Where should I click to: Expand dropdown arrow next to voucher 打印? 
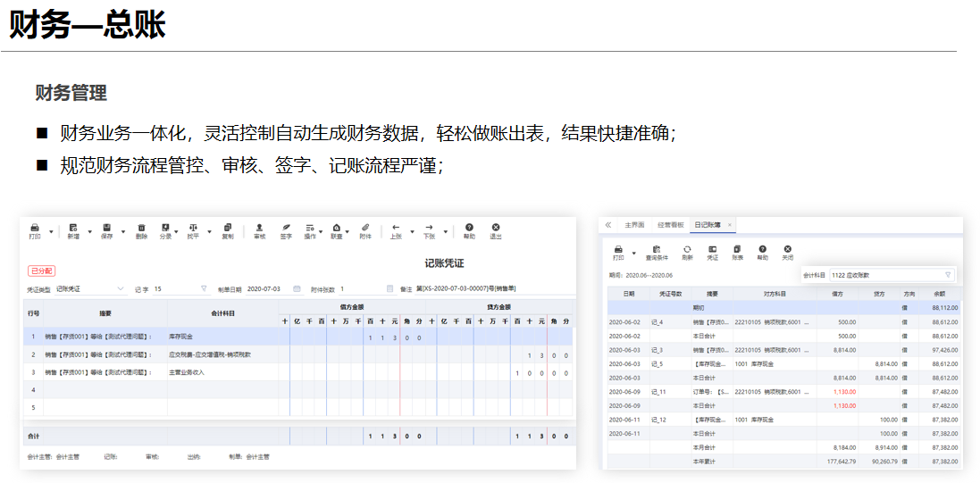tap(51, 232)
